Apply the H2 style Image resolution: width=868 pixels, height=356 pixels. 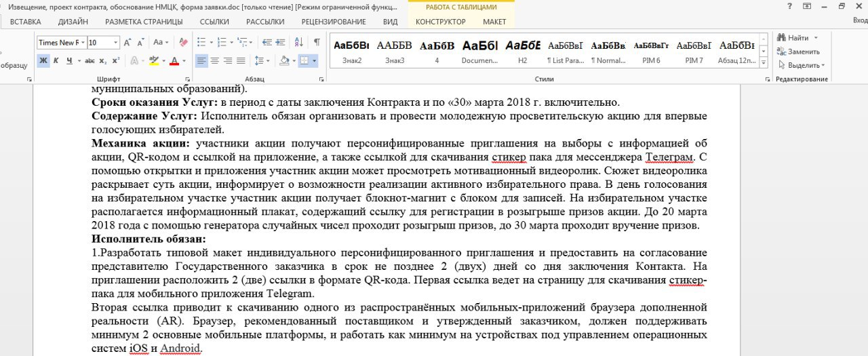coord(522,51)
